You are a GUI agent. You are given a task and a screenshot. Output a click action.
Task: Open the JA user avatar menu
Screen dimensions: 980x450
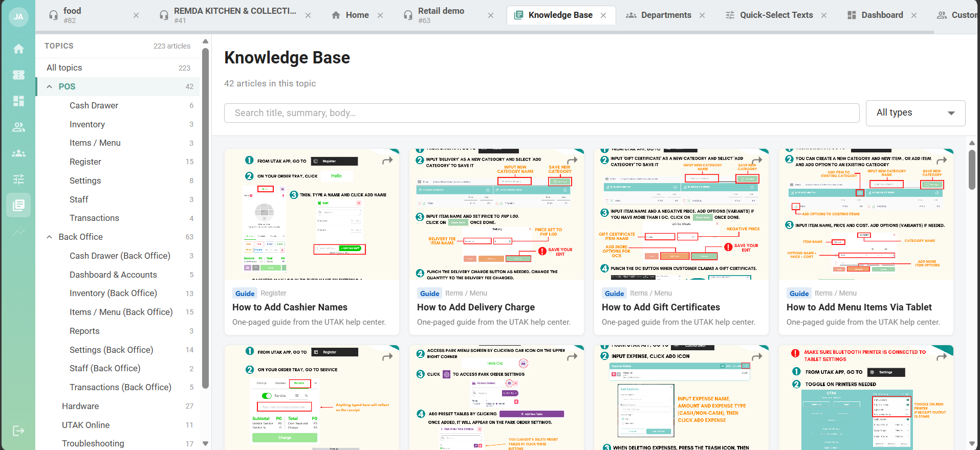(18, 16)
